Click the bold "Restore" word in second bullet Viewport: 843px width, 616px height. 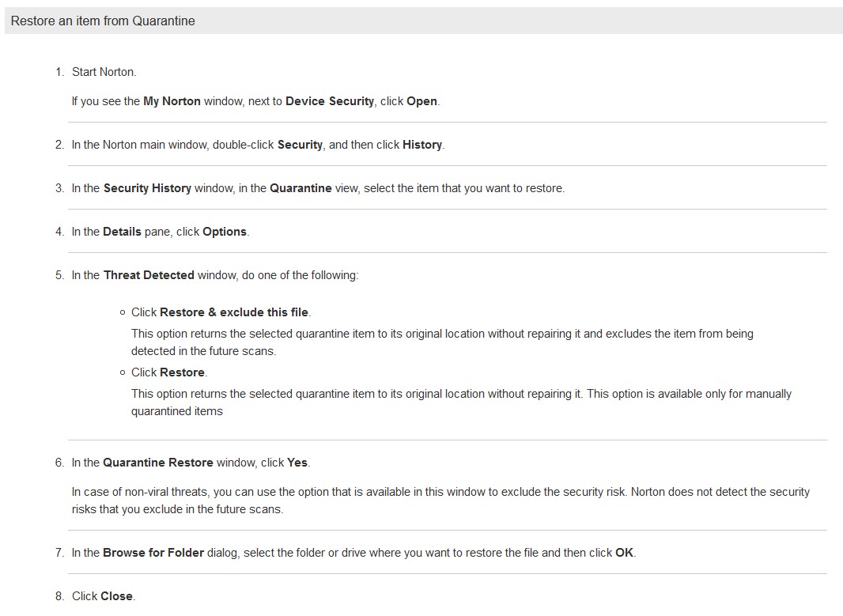pyautogui.click(x=182, y=372)
